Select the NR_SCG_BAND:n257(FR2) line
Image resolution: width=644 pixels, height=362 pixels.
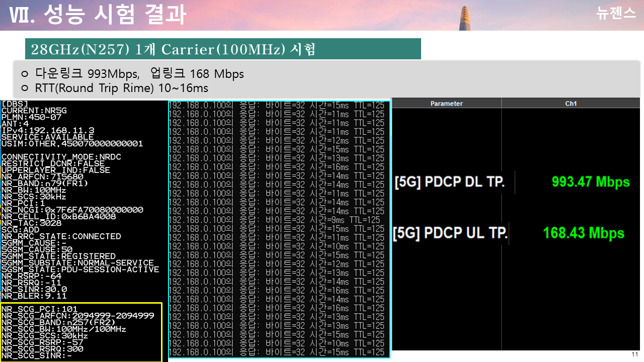tap(59, 322)
